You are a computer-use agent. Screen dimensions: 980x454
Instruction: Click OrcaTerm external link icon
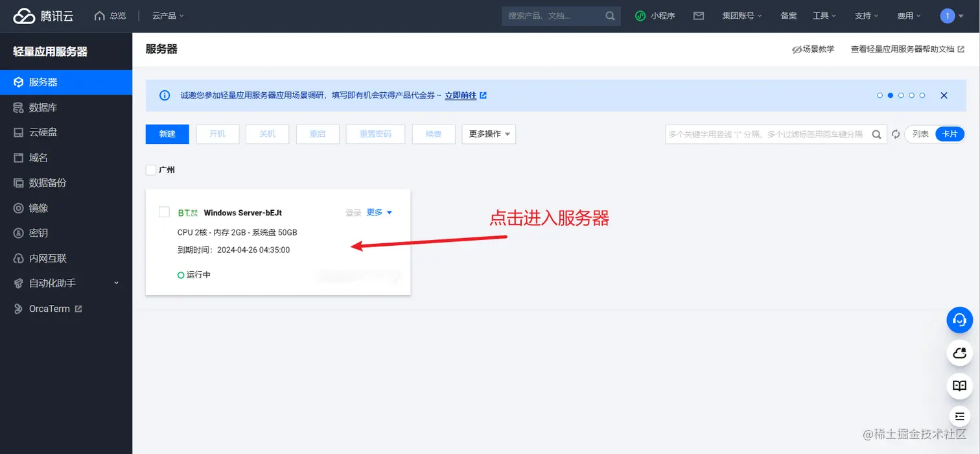[78, 309]
